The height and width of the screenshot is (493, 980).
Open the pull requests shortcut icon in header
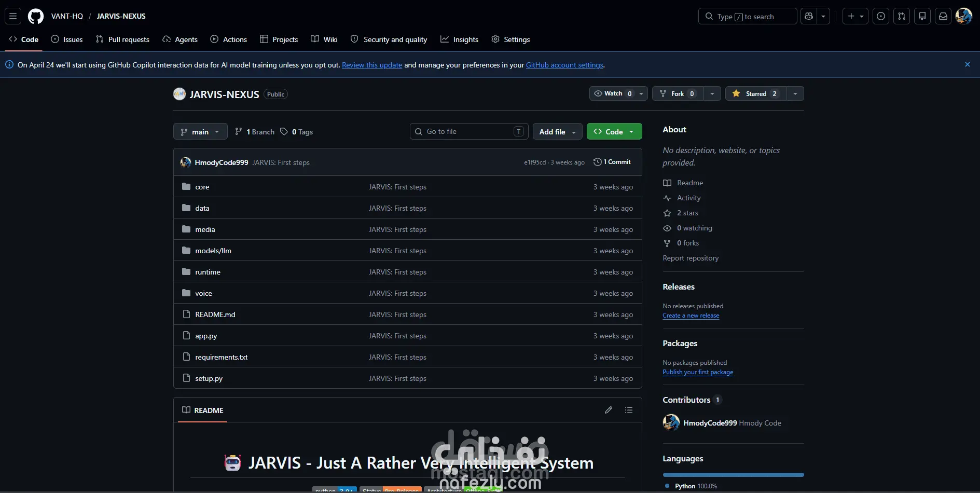902,16
